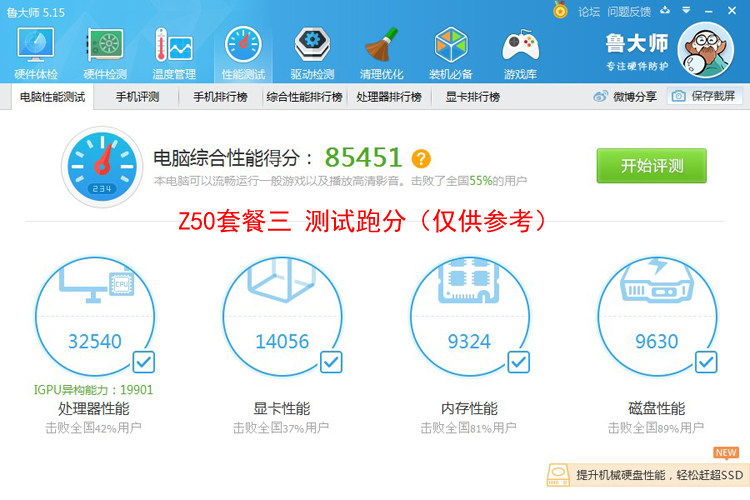
Task: Toggle 显卡性能 test checkbox
Action: pos(331,362)
